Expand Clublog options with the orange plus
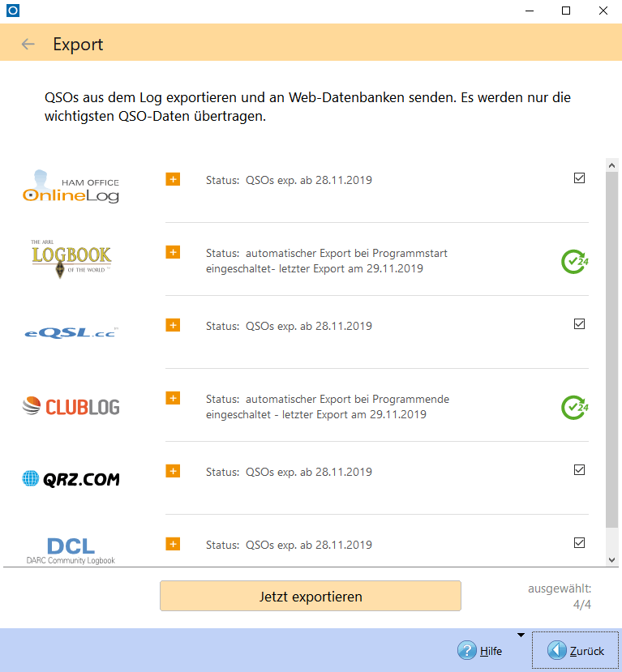The height and width of the screenshot is (672, 622). pos(173,398)
